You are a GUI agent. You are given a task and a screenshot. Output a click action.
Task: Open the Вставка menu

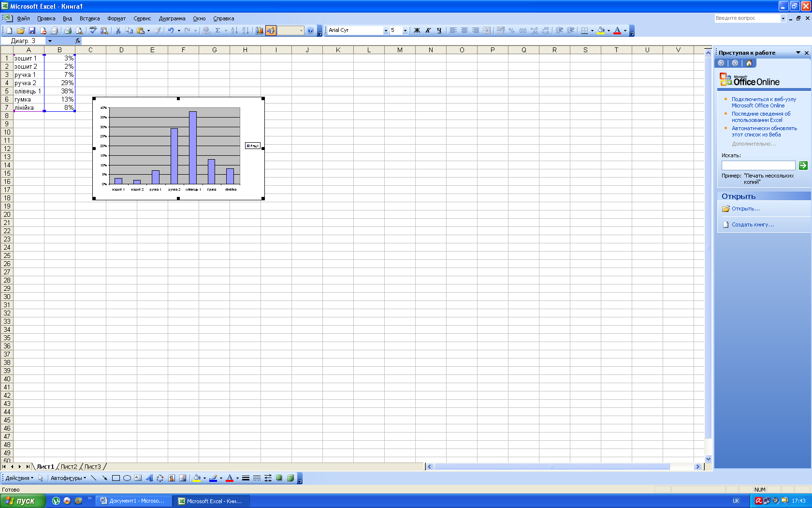[x=89, y=18]
